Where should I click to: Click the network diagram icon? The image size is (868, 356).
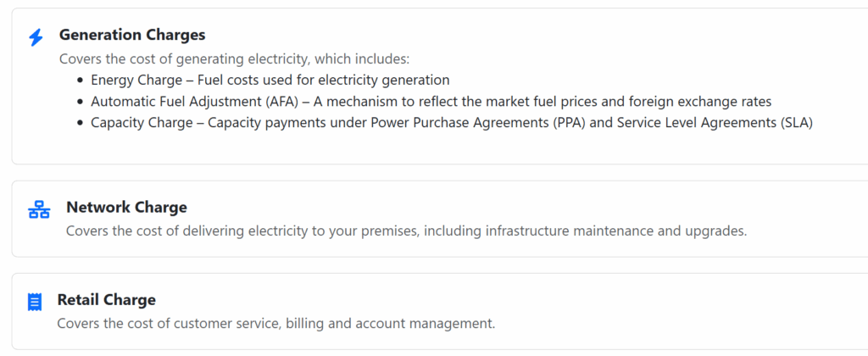tap(39, 210)
